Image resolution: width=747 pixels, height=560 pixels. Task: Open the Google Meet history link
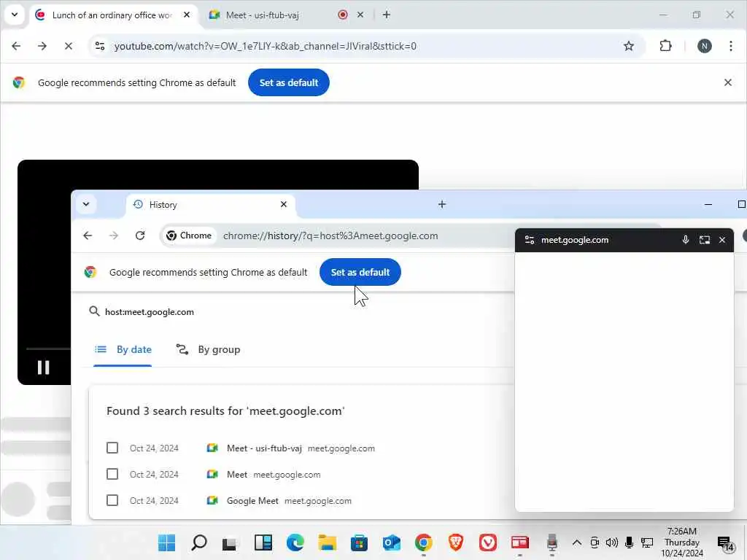point(252,501)
